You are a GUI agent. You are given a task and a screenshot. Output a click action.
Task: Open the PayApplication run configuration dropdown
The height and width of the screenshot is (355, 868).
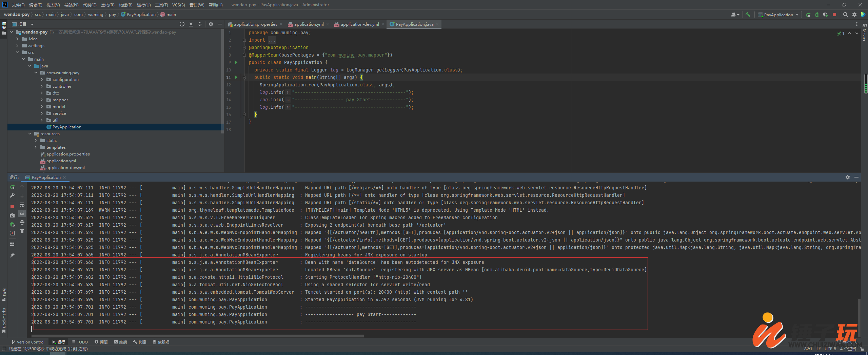[778, 15]
